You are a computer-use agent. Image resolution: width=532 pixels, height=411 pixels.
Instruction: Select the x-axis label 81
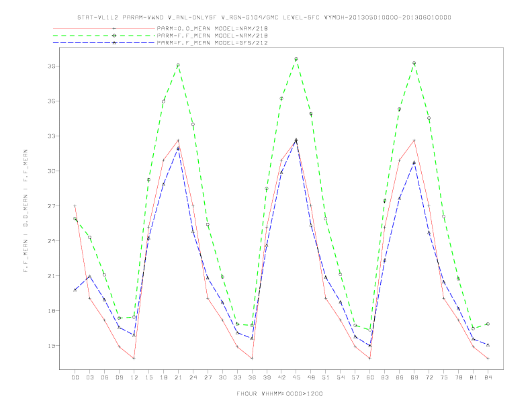[x=473, y=377]
